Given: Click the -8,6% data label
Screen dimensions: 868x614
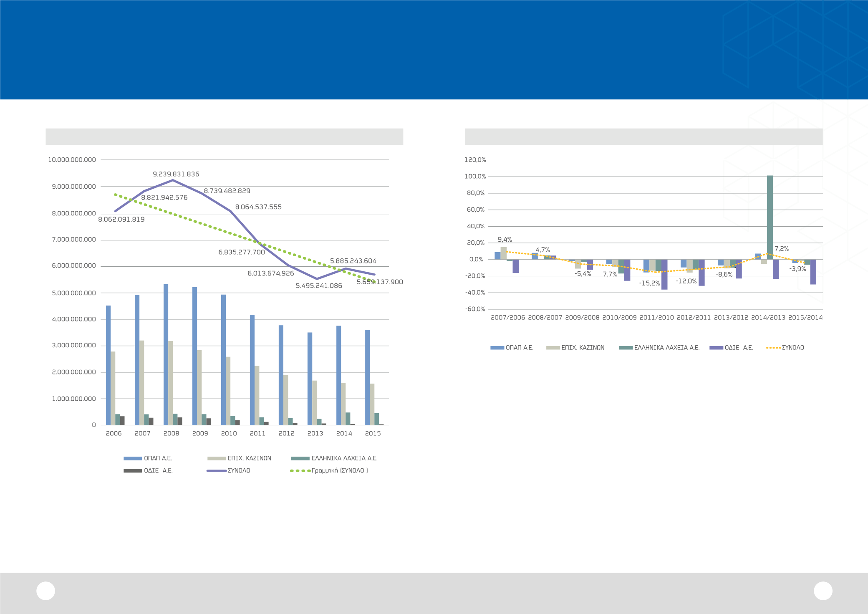Looking at the screenshot, I should 724,275.
